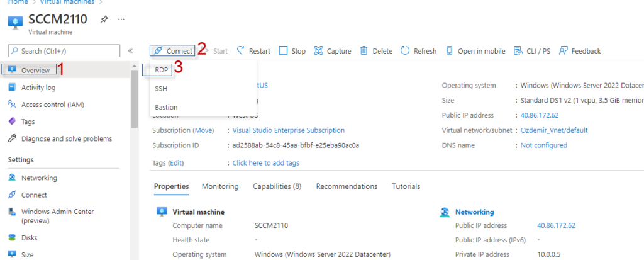Click the Settings section heading in sidebar
644x260 pixels.
[21, 160]
